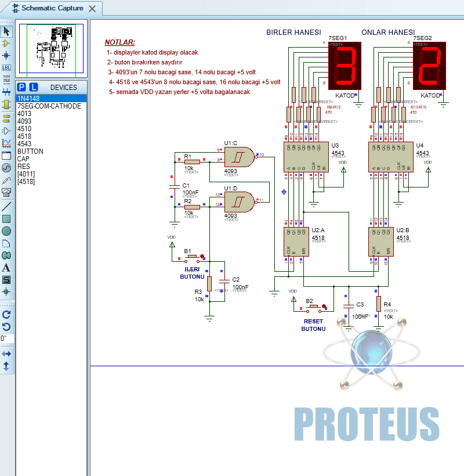Flip selection with X-Mirror icon
The height and width of the screenshot is (476, 464).
pos(6,354)
